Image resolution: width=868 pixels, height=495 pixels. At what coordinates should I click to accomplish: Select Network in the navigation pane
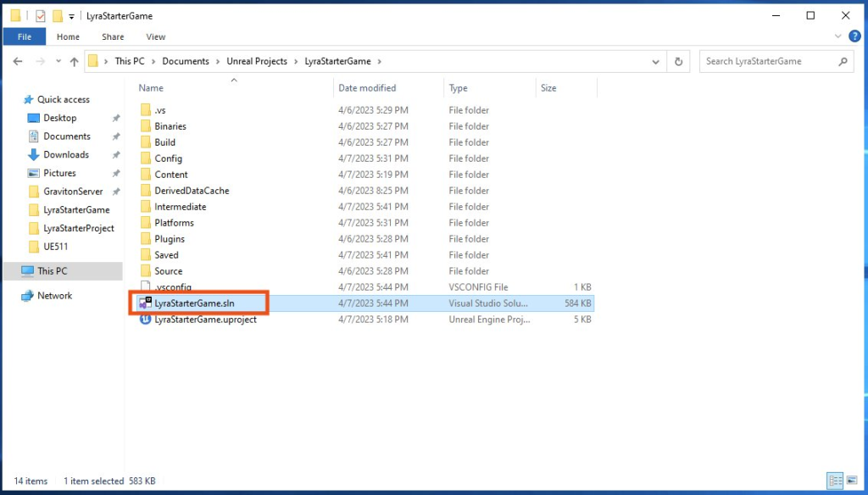pyautogui.click(x=54, y=296)
